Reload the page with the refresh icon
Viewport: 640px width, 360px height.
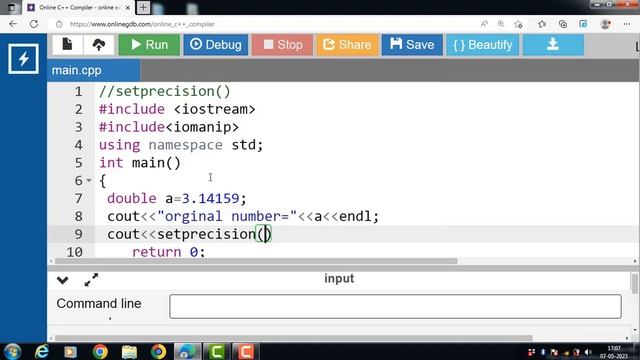pyautogui.click(x=34, y=24)
